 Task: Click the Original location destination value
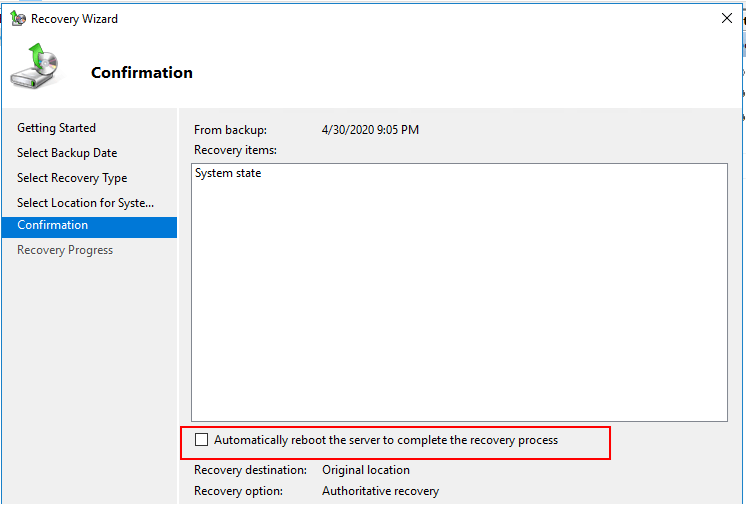click(x=366, y=470)
